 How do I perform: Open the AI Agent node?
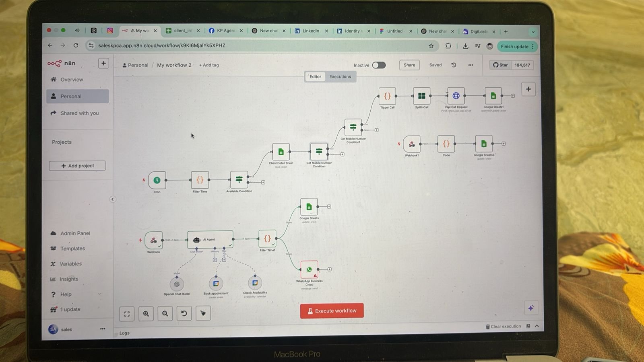pyautogui.click(x=210, y=239)
